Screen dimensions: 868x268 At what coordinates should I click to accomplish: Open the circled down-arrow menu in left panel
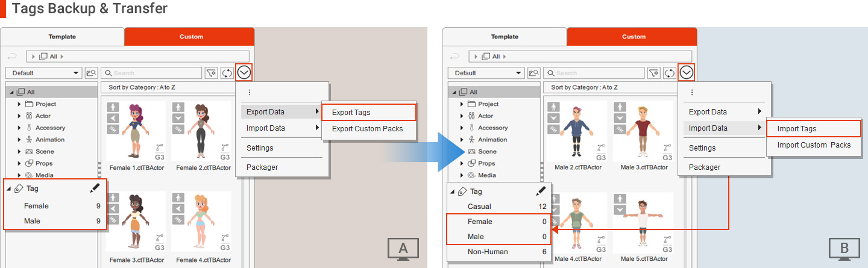point(244,73)
